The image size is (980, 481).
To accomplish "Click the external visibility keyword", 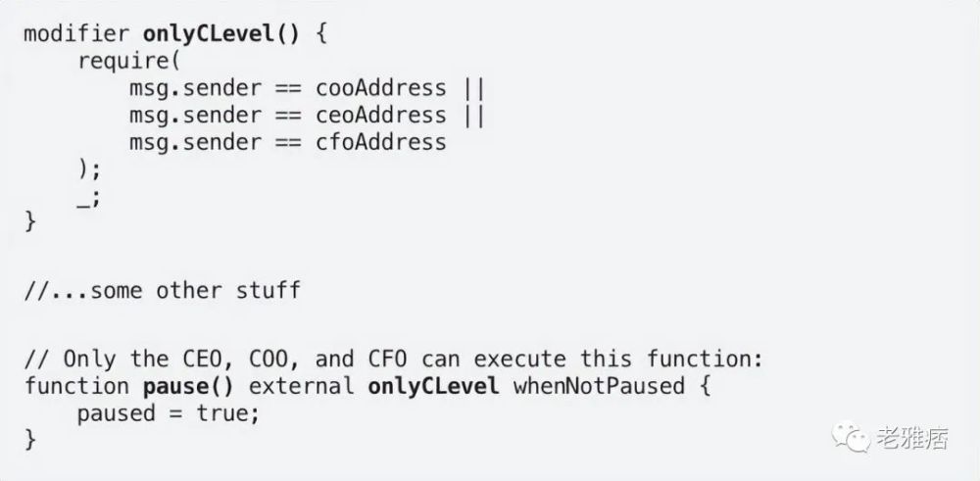I will coord(301,386).
